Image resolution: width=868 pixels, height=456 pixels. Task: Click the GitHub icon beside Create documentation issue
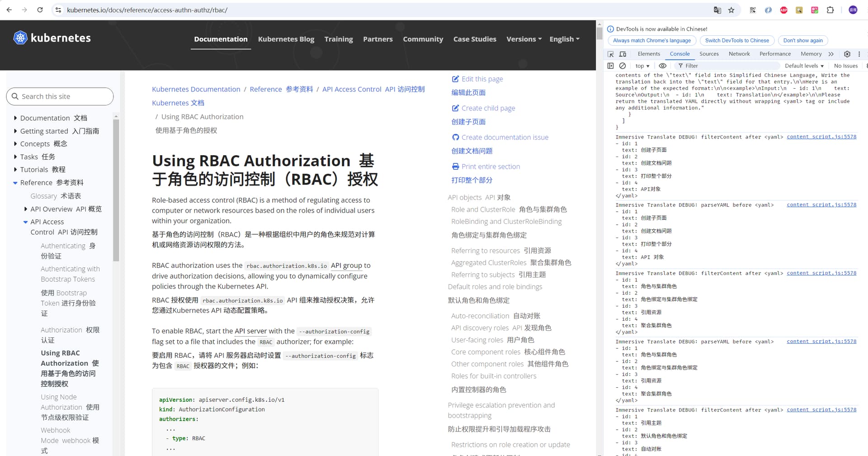pyautogui.click(x=455, y=137)
